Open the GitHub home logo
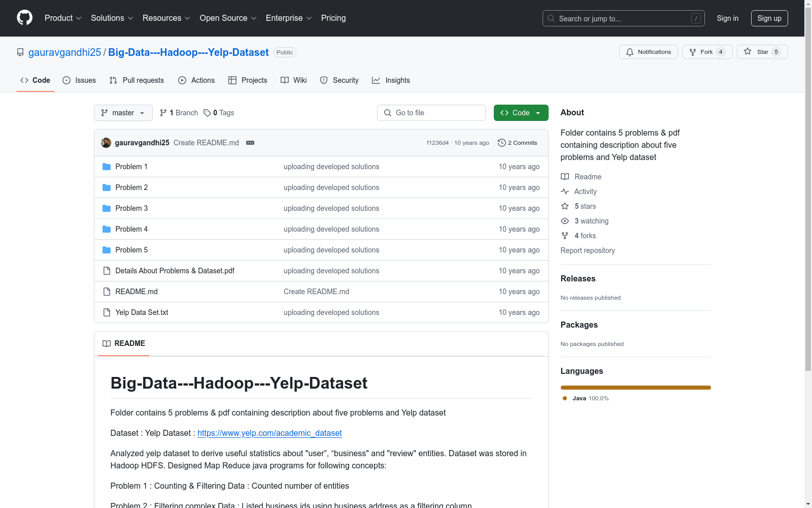 click(x=24, y=18)
